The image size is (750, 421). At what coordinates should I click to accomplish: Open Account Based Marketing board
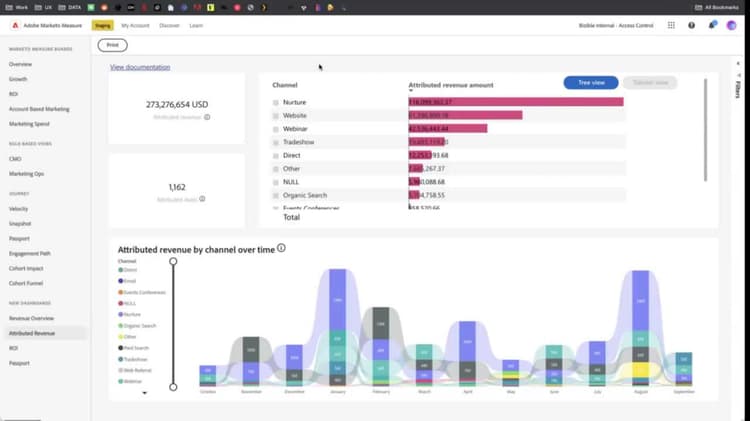point(39,109)
